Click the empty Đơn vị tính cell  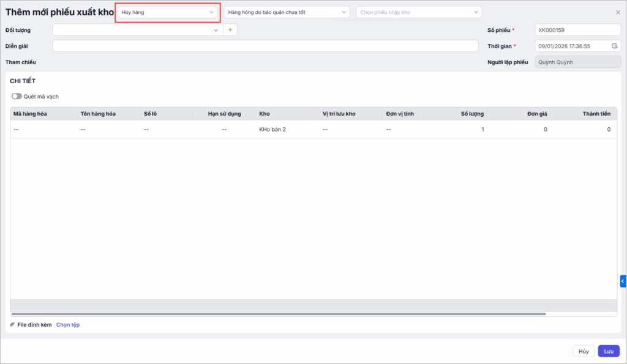[403, 130]
